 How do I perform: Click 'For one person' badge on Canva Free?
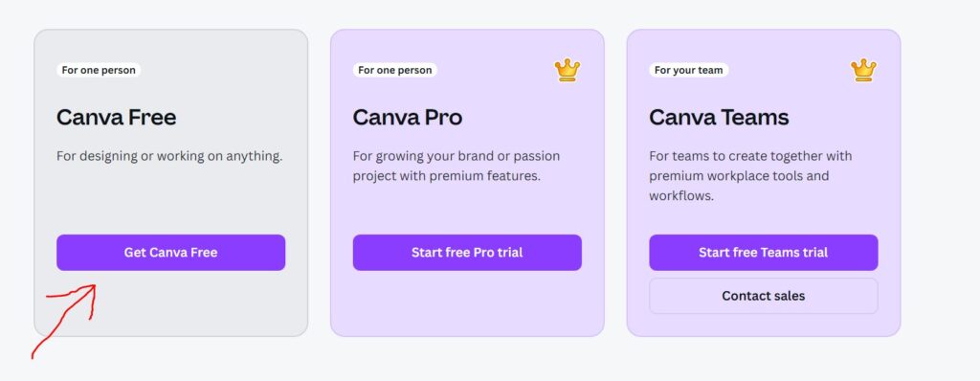pyautogui.click(x=99, y=70)
